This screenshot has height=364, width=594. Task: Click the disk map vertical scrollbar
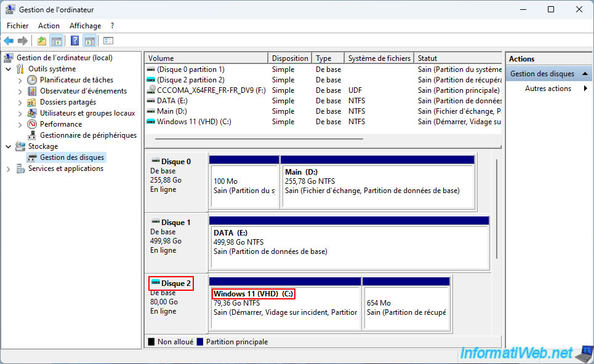pos(496,209)
